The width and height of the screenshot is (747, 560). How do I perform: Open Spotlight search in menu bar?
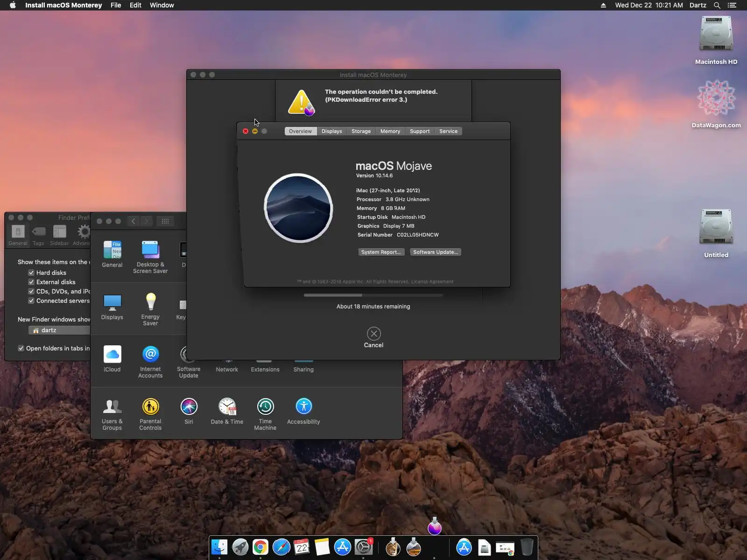coord(717,5)
